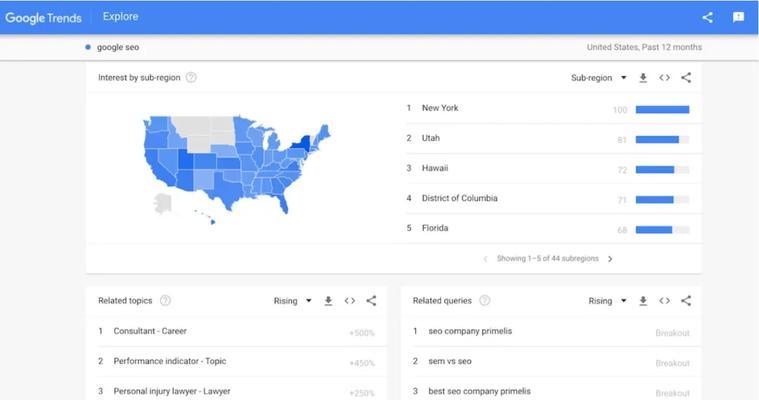Expand the Rising dropdown in Related queries
Image resolution: width=759 pixels, height=400 pixels.
607,301
